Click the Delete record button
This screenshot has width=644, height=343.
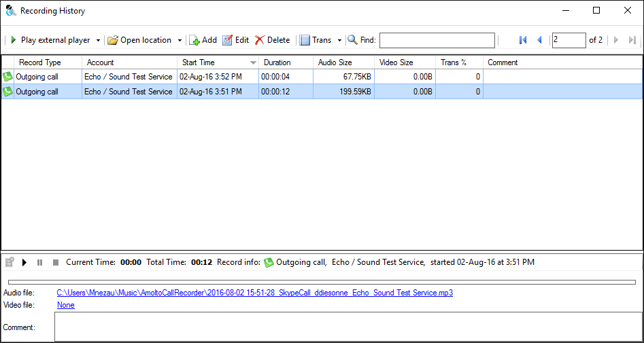point(272,40)
